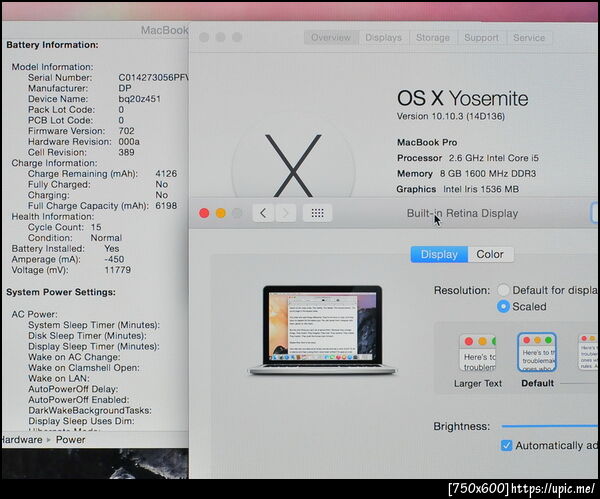The image size is (600, 499).
Task: Switch to the Storage tab
Action: (x=433, y=38)
